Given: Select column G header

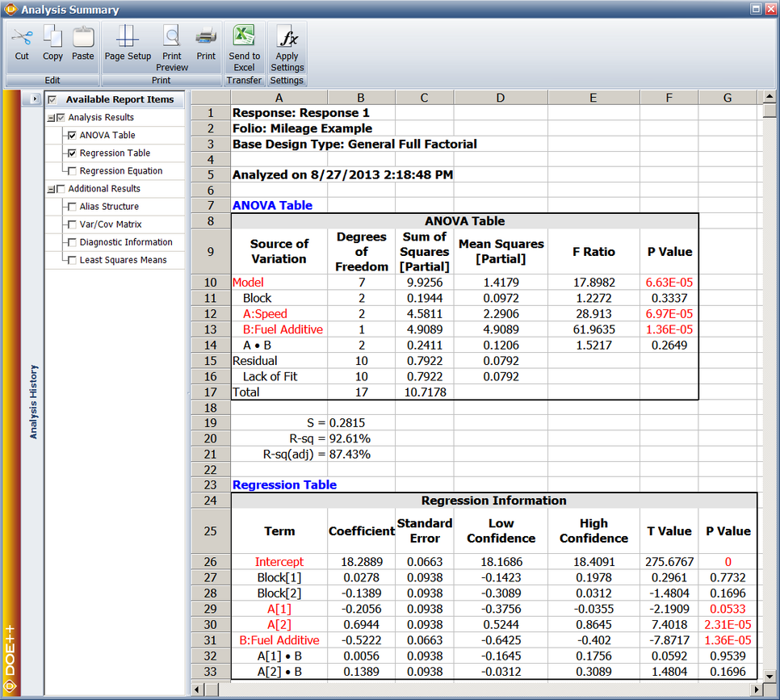Looking at the screenshot, I should point(728,98).
